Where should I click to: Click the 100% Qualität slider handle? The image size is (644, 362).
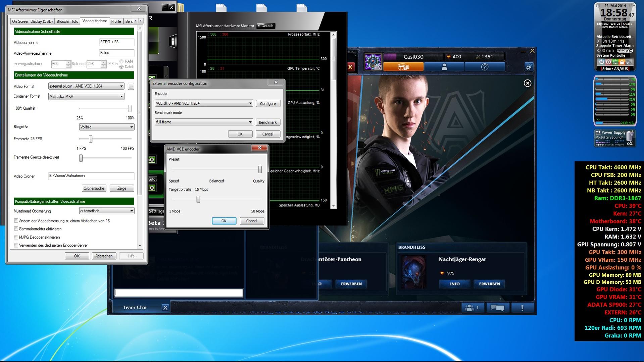click(x=130, y=108)
